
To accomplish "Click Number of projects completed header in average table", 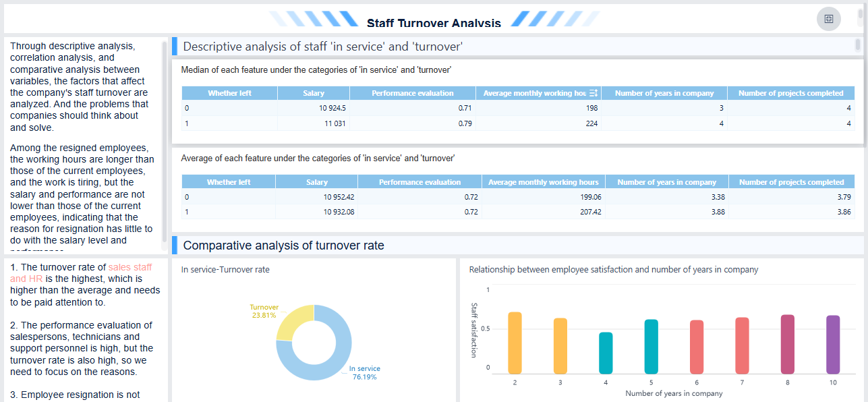I will click(x=791, y=182).
